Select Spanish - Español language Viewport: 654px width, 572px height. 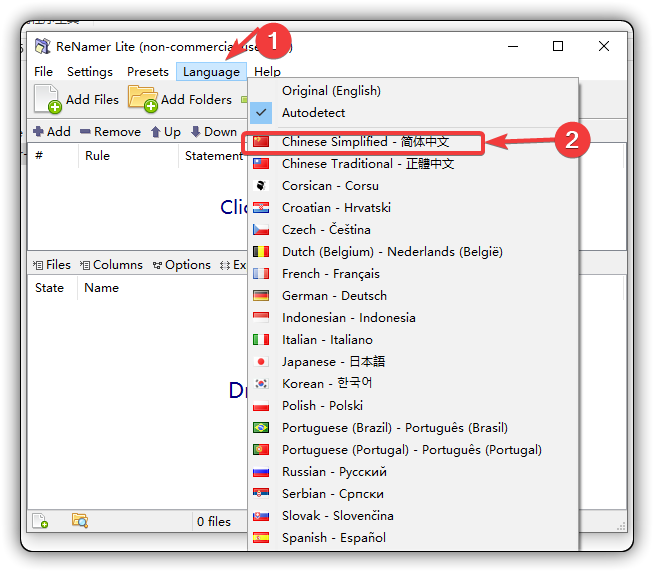(413, 538)
